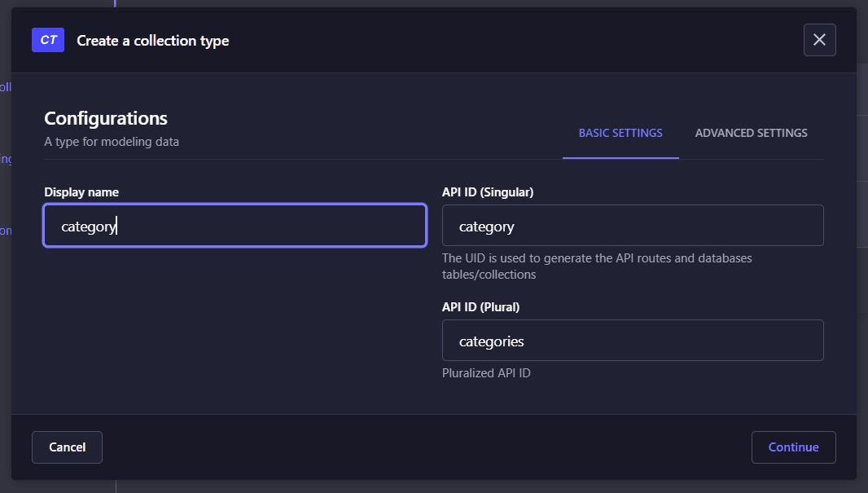Open the Advanced Settings tab

[751, 133]
